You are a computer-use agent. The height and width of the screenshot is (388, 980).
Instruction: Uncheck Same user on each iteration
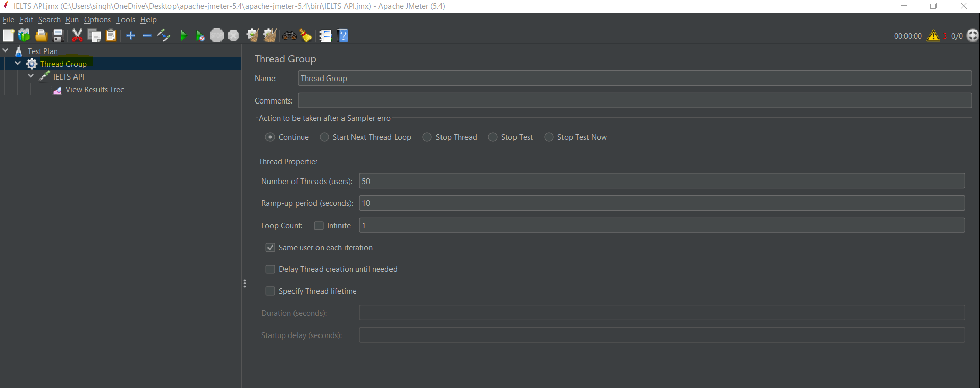click(271, 248)
